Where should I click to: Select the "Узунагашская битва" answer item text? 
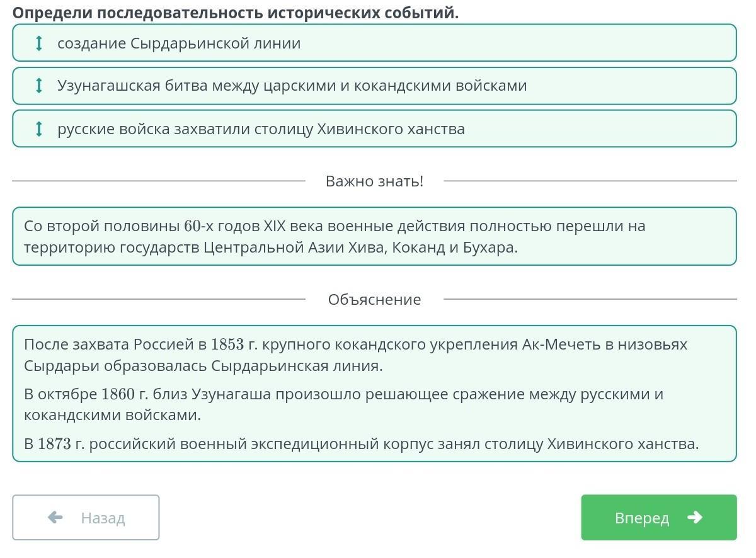(x=292, y=86)
